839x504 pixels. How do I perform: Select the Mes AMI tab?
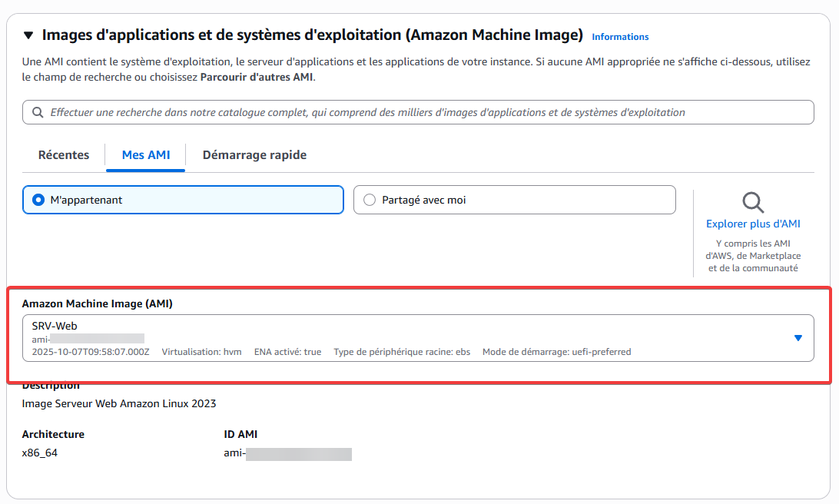point(146,155)
